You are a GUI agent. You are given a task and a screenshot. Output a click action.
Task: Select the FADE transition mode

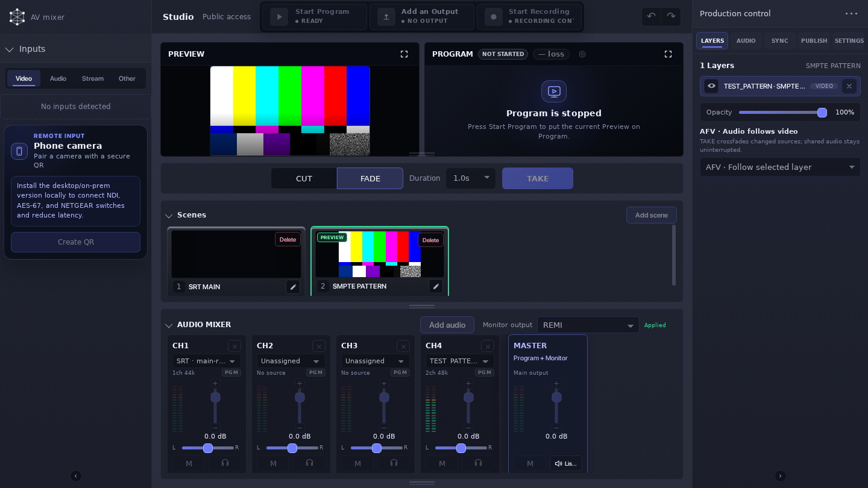pyautogui.click(x=370, y=178)
